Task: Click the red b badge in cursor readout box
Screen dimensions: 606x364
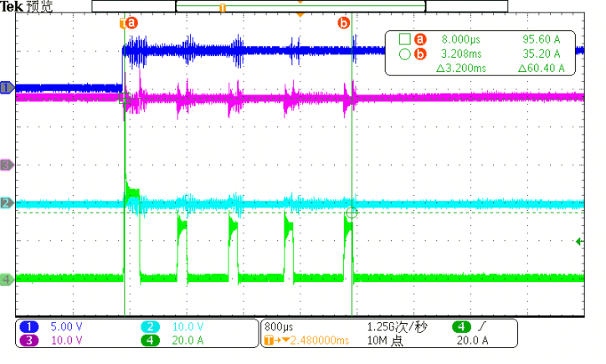Action: coord(420,54)
